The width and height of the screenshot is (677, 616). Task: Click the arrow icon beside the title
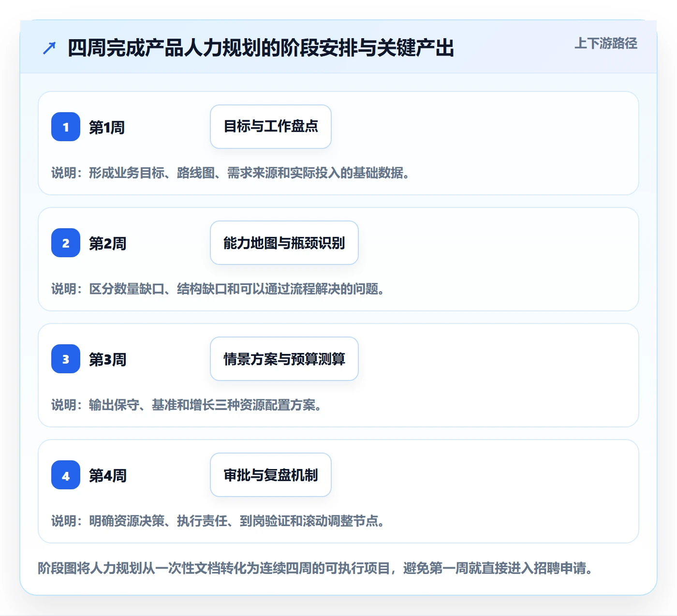49,48
